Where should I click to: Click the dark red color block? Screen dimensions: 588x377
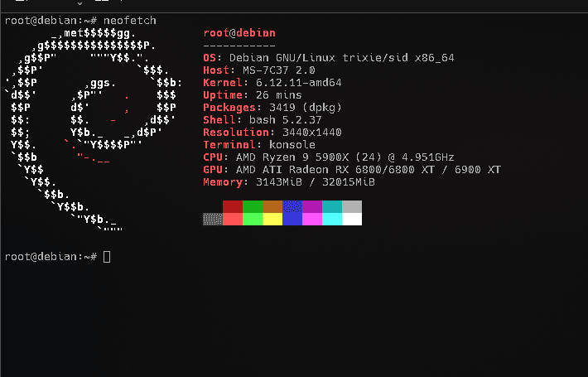click(x=233, y=206)
